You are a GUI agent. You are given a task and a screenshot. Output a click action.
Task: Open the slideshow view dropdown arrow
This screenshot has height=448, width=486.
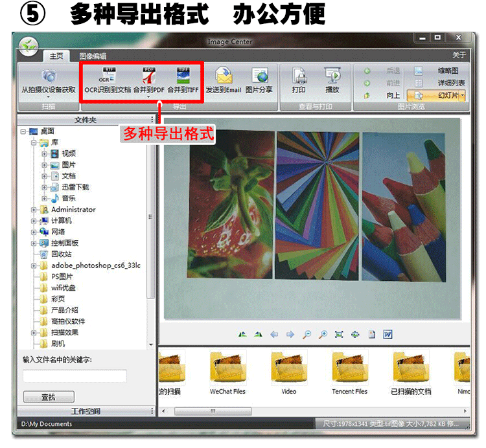[463, 95]
